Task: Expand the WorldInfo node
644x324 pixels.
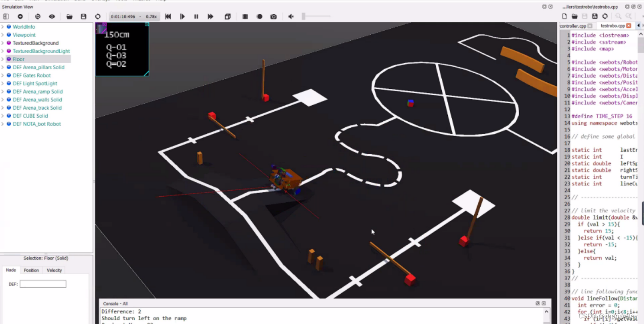Action: (3, 27)
